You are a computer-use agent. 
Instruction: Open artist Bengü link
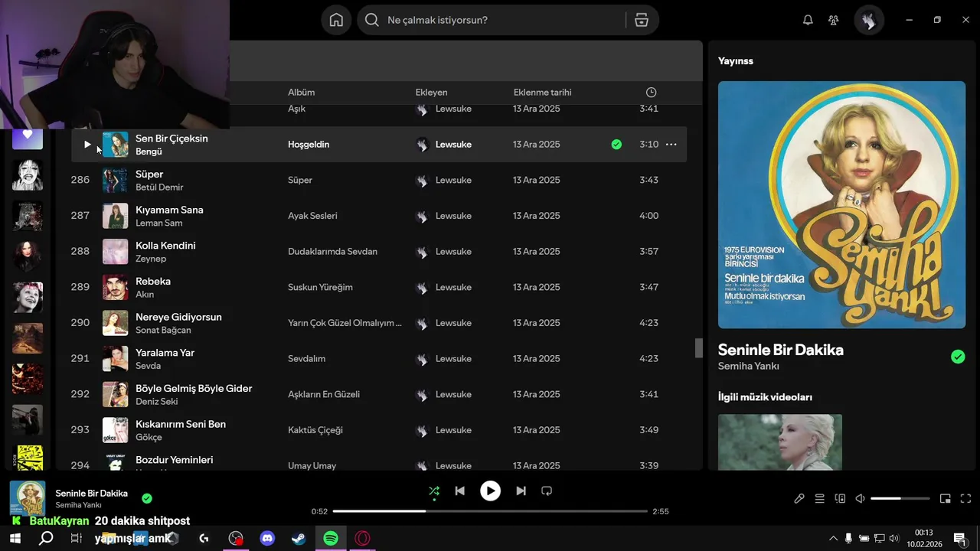[x=149, y=152]
